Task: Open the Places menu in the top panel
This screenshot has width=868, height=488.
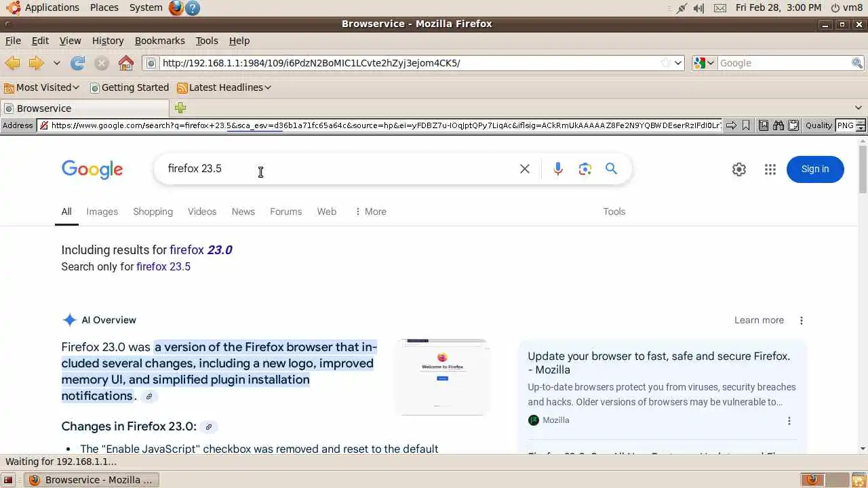Action: 104,7
